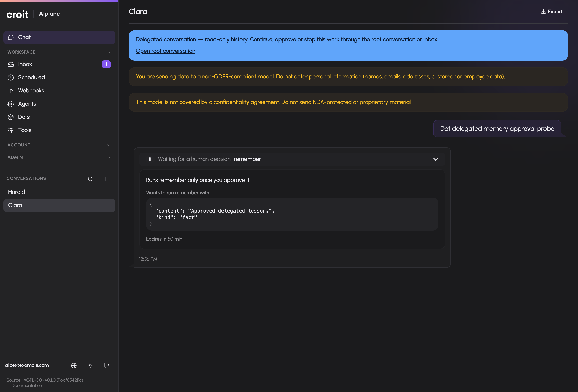Start a new conversation with plus icon
The height and width of the screenshot is (392, 578).
(105, 179)
